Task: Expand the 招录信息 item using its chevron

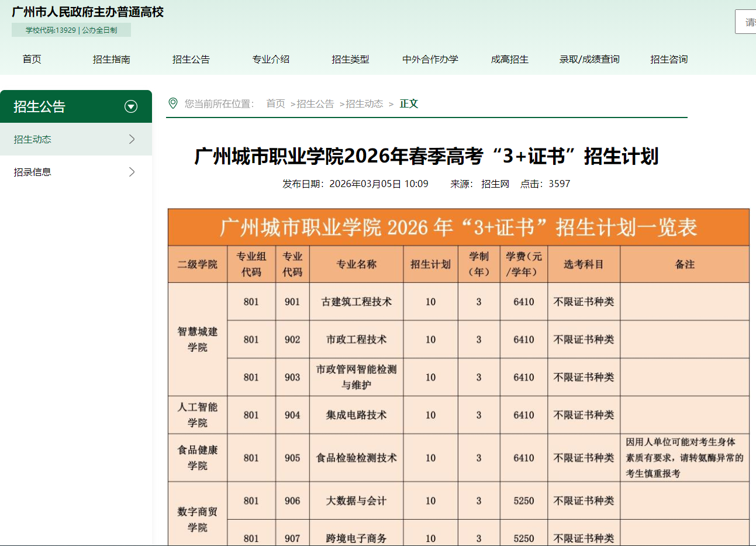Action: tap(133, 171)
